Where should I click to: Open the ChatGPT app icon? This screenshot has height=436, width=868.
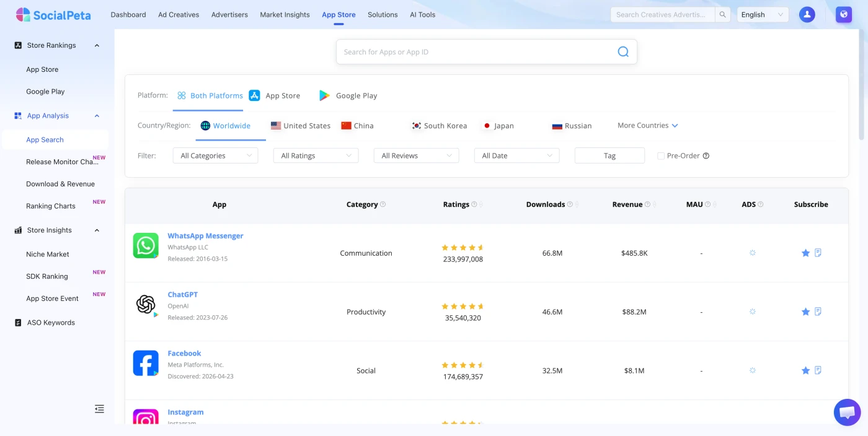click(146, 305)
